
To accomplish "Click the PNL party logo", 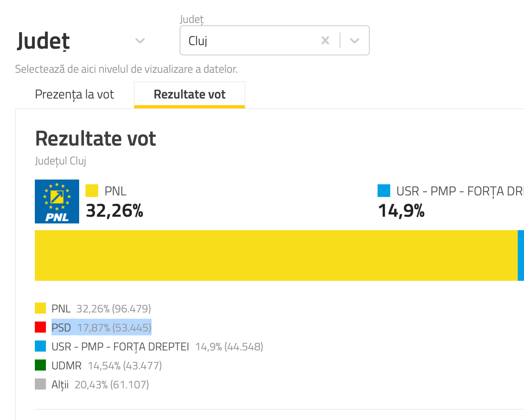I will pyautogui.click(x=57, y=201).
